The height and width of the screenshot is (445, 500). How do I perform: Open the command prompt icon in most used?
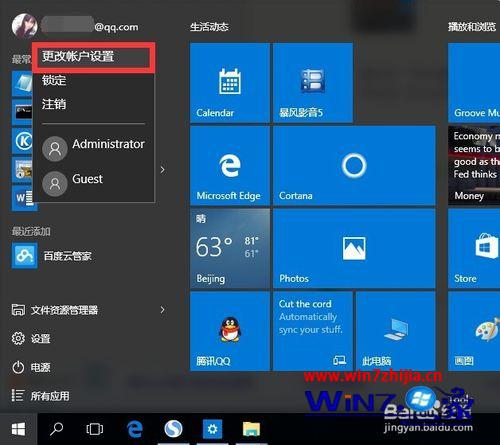[23, 112]
